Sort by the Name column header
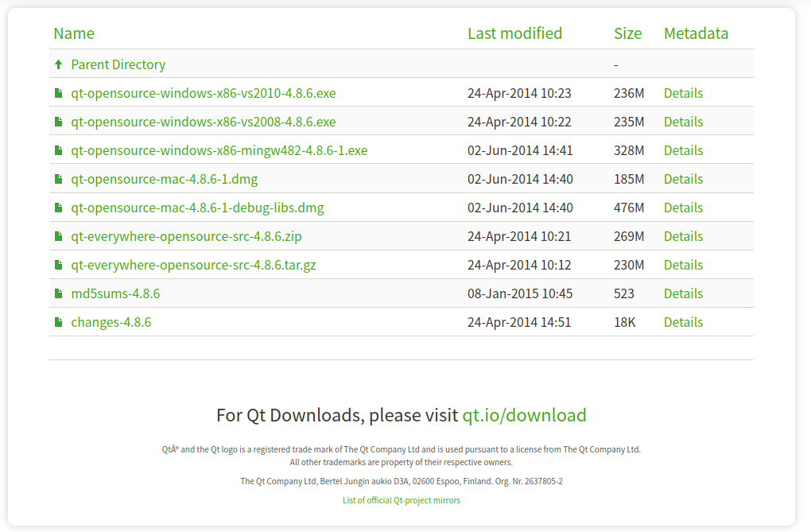Screen dimensions: 811x532 pos(74,33)
